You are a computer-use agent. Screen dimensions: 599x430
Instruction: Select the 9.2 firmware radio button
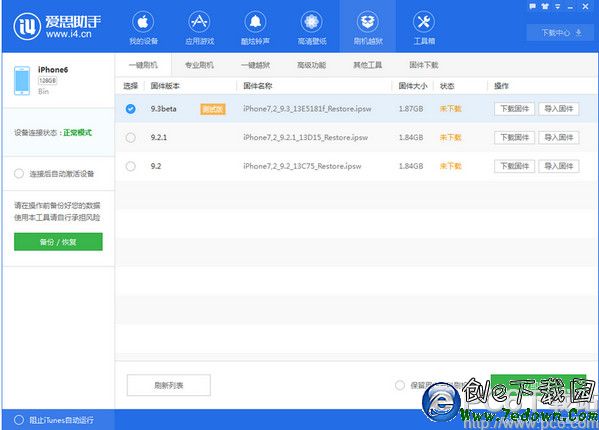pos(130,166)
